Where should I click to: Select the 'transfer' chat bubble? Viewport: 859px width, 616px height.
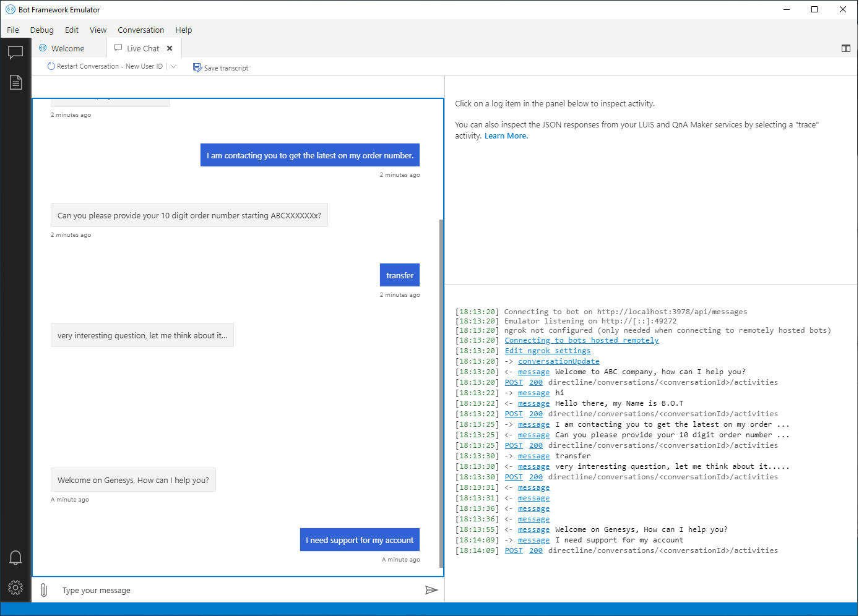pos(400,275)
